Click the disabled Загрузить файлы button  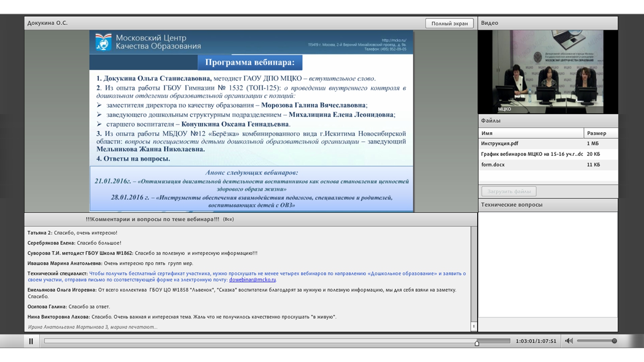509,191
